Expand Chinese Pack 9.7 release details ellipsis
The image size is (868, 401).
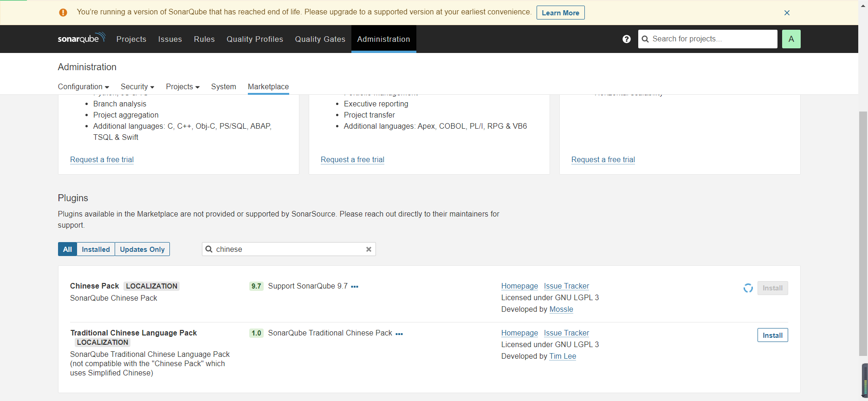click(355, 287)
